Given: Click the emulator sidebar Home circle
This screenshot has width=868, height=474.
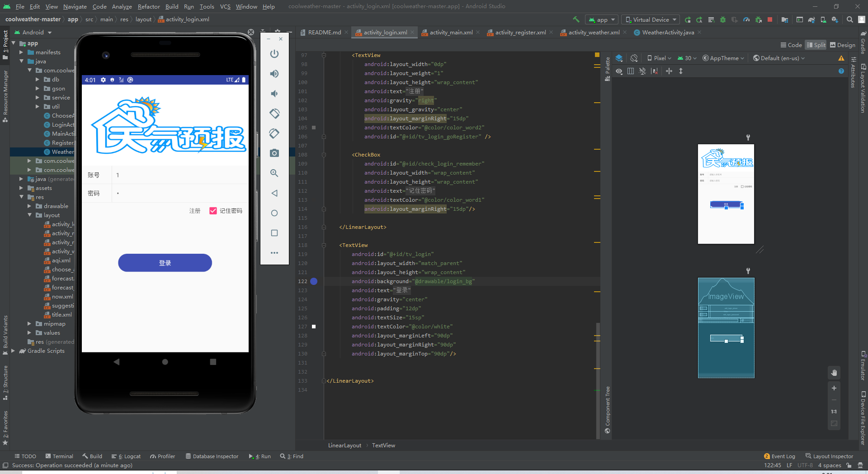Looking at the screenshot, I should pyautogui.click(x=274, y=213).
